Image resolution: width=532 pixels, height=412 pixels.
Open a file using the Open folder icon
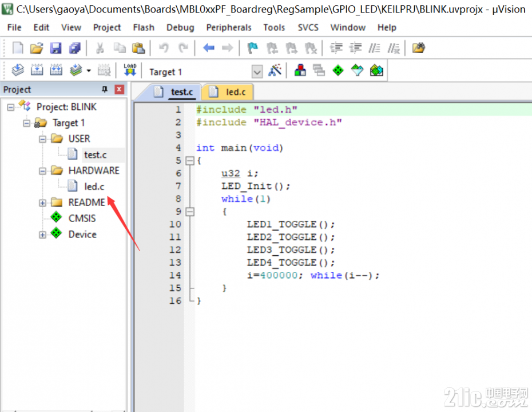pyautogui.click(x=36, y=48)
